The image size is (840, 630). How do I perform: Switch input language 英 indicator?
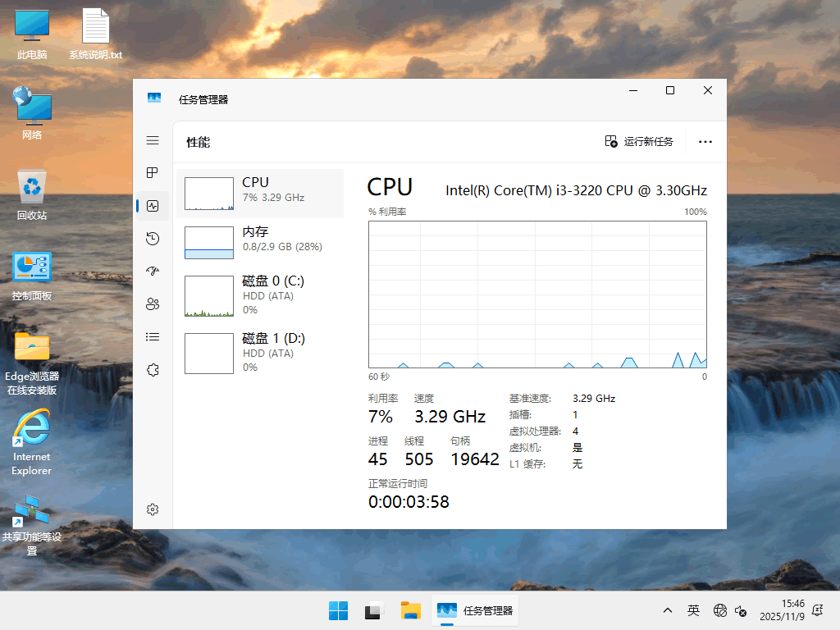[x=693, y=610]
